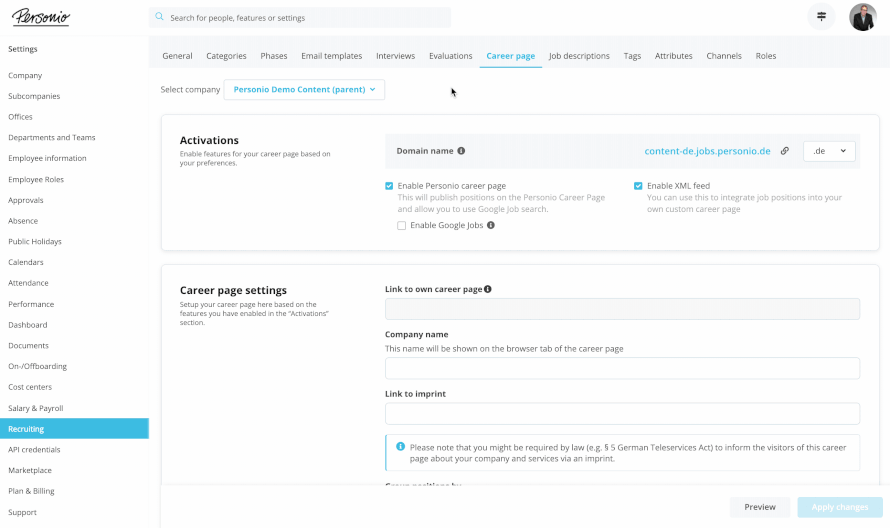This screenshot has width=890, height=528.
Task: Open Company settings in sidebar
Action: [x=25, y=76]
